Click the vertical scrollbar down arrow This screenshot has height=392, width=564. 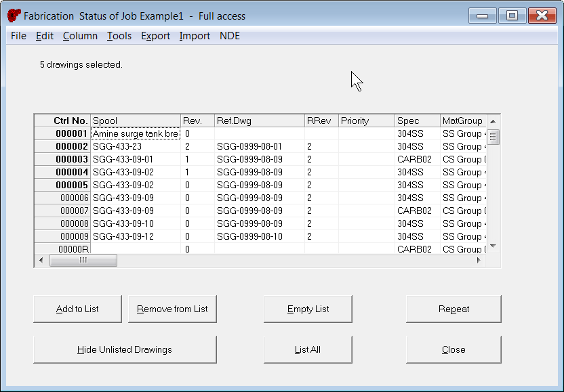[x=493, y=246]
